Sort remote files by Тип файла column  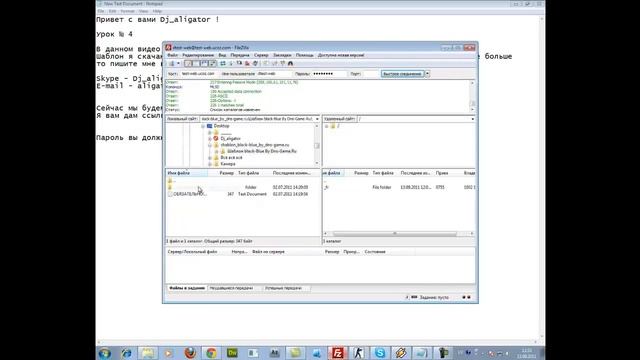pyautogui.click(x=383, y=173)
